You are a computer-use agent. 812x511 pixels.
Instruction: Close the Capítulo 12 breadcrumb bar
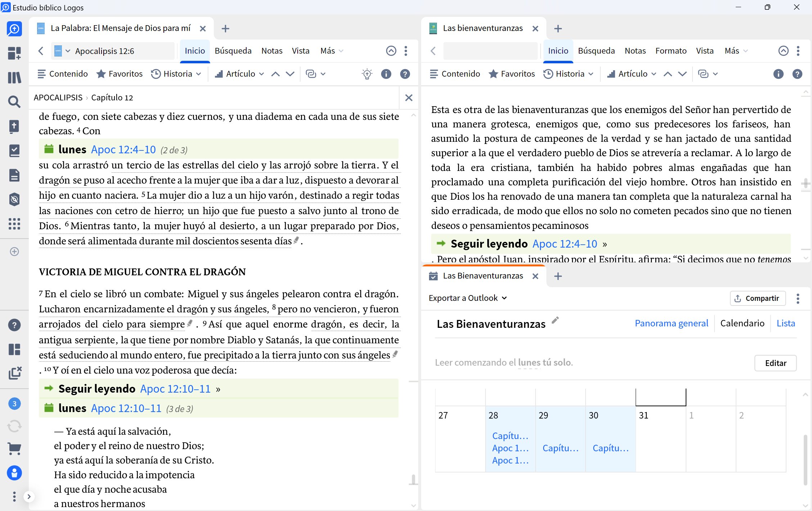[x=409, y=98]
